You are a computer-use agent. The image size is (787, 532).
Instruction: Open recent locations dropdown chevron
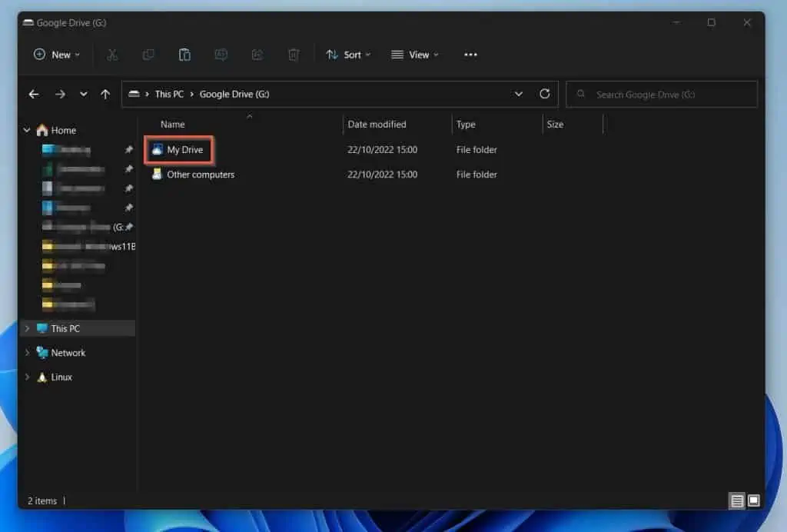pyautogui.click(x=83, y=94)
